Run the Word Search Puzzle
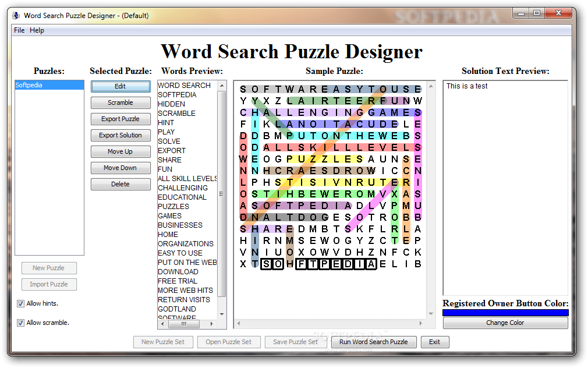Image resolution: width=588 pixels, height=368 pixels. (x=373, y=342)
